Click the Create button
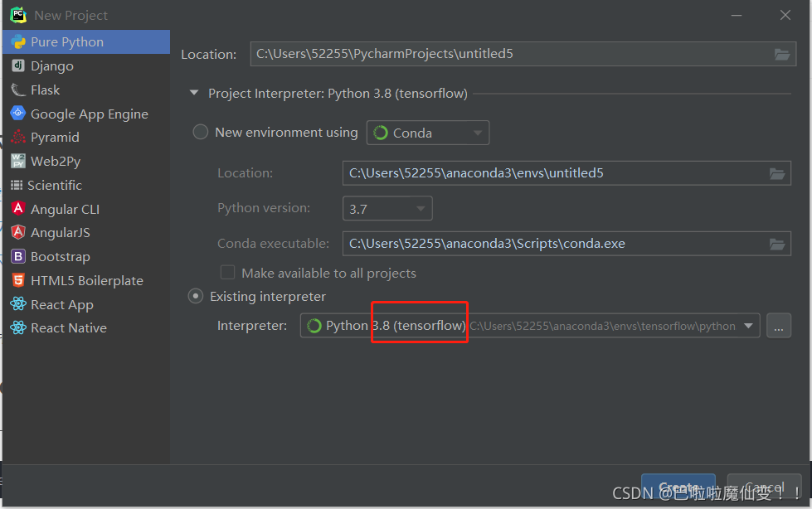The image size is (812, 509). tap(678, 487)
